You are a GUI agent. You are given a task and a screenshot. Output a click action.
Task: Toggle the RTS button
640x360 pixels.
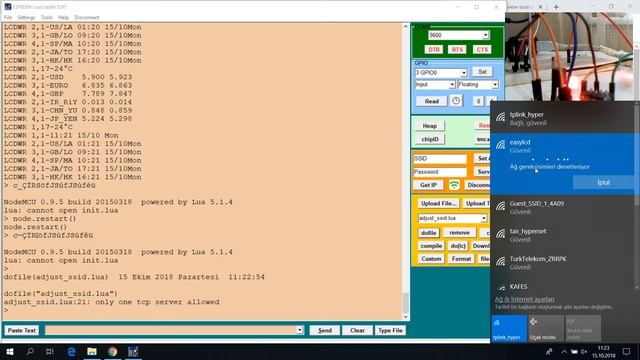(x=457, y=49)
